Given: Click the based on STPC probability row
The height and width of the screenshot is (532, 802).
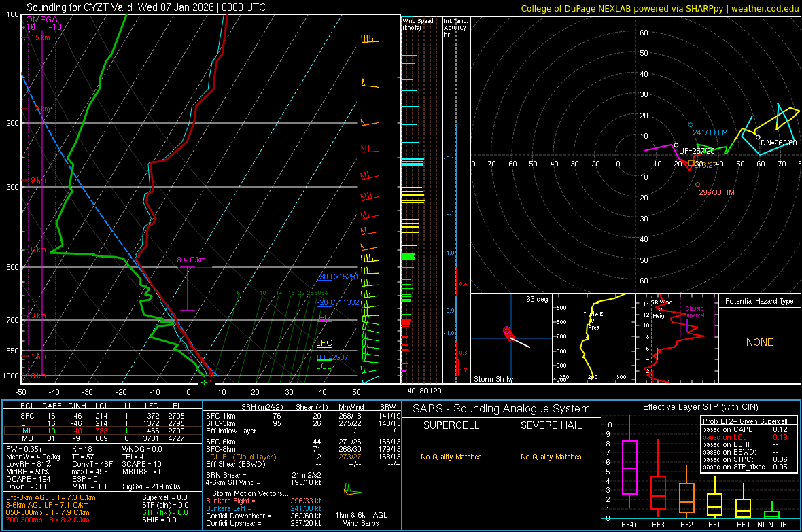Looking at the screenshot, I should [x=745, y=459].
